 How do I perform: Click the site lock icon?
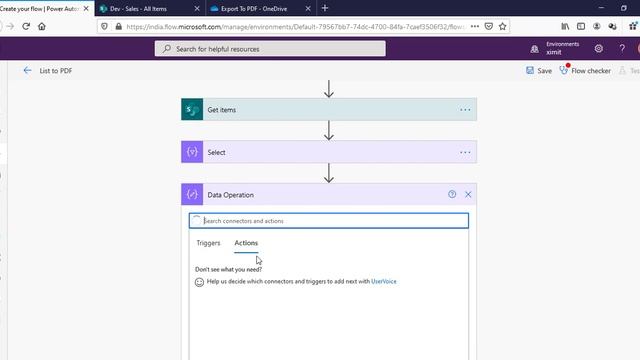(x=118, y=27)
